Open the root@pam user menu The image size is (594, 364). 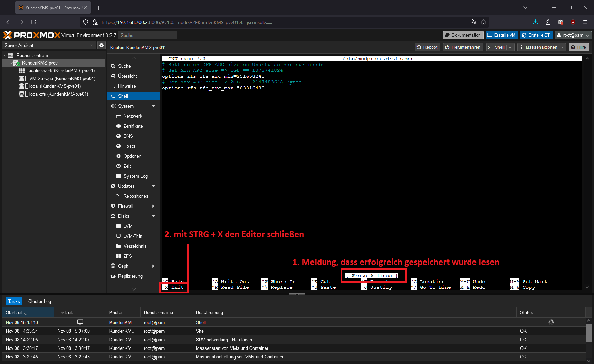(x=573, y=35)
